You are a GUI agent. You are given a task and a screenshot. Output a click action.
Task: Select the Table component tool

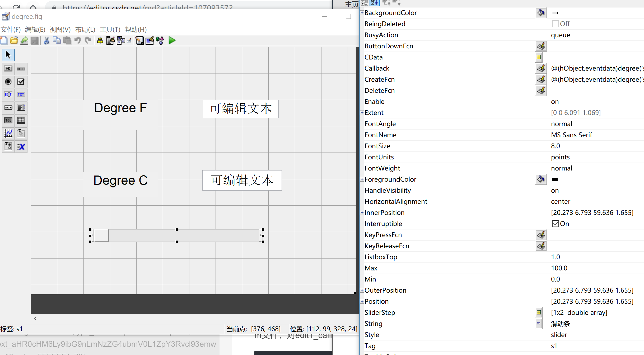coord(21,120)
